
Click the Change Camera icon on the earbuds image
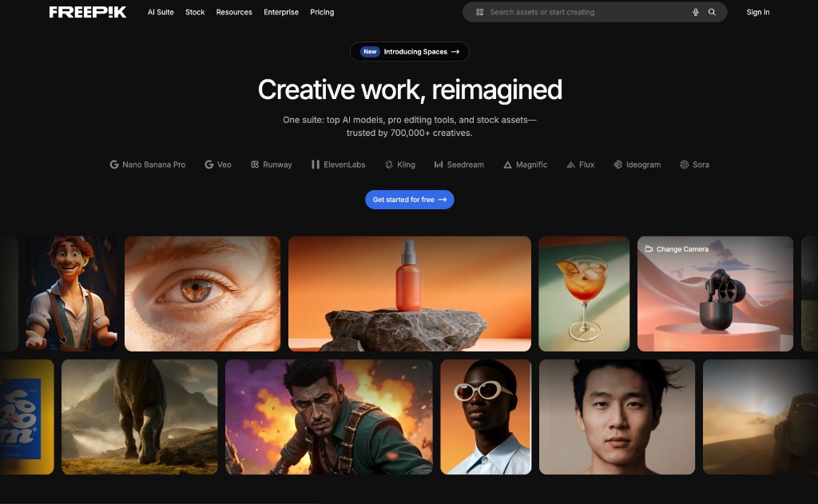click(x=649, y=249)
